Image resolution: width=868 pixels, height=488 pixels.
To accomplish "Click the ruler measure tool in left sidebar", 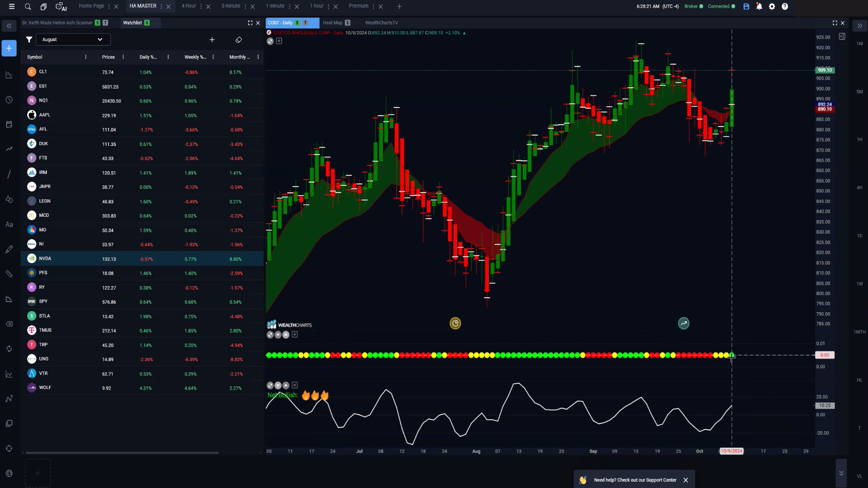I will point(9,274).
